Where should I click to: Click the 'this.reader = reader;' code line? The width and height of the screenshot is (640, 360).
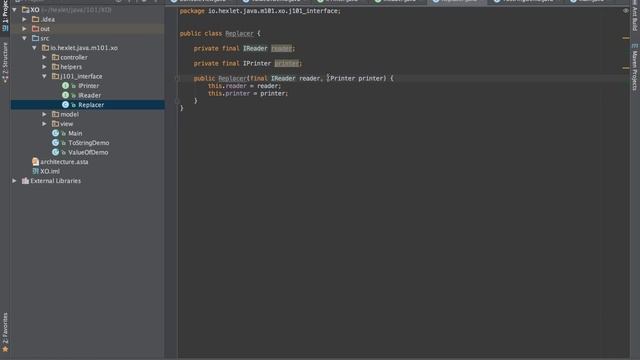point(244,86)
